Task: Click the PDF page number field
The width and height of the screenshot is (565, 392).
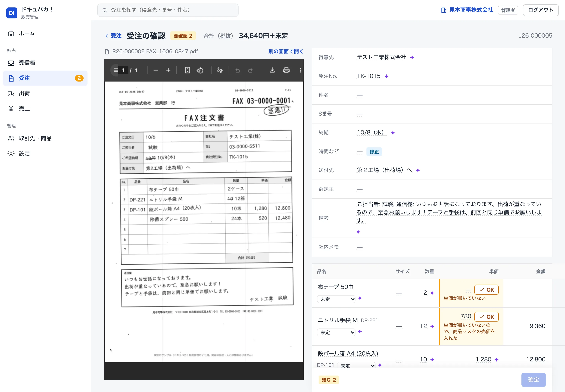Action: 123,71
